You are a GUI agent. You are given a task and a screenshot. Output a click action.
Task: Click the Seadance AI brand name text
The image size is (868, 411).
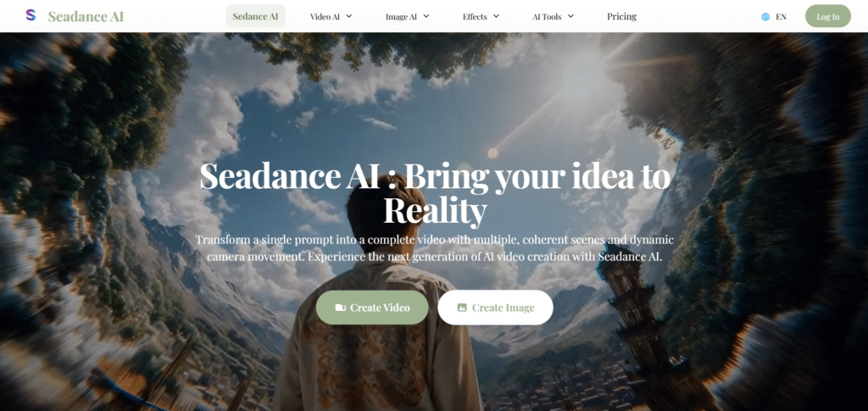click(86, 17)
